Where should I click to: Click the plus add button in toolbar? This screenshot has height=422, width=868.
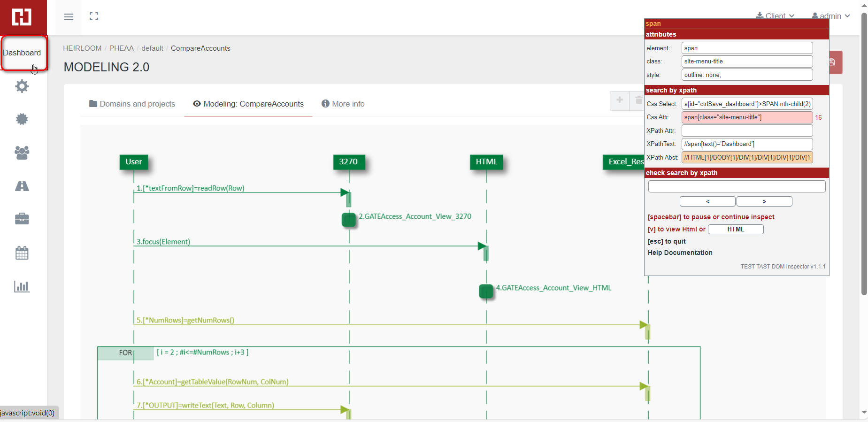620,100
